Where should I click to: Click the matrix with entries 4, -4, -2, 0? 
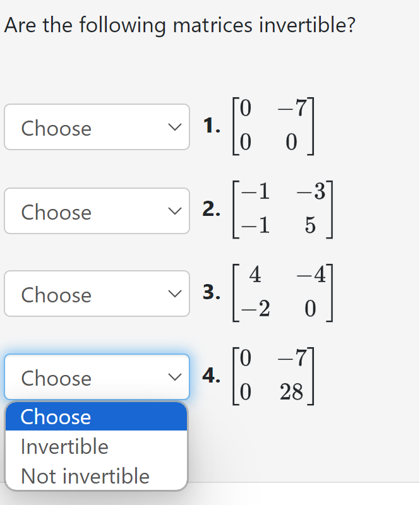point(283,293)
